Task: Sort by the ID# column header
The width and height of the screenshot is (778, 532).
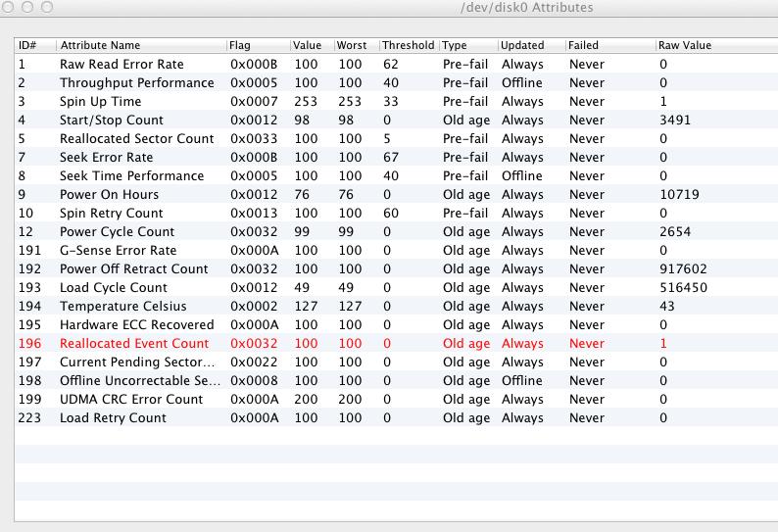Action: pyautogui.click(x=35, y=45)
